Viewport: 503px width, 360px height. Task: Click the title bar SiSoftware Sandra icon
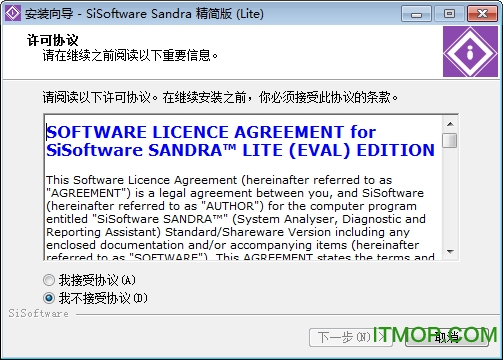click(x=13, y=13)
